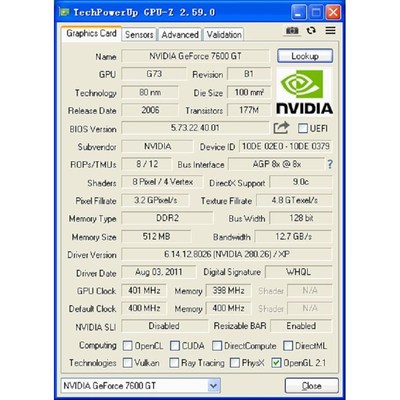Click the Close button
This screenshot has height=400, width=400.
pyautogui.click(x=312, y=386)
